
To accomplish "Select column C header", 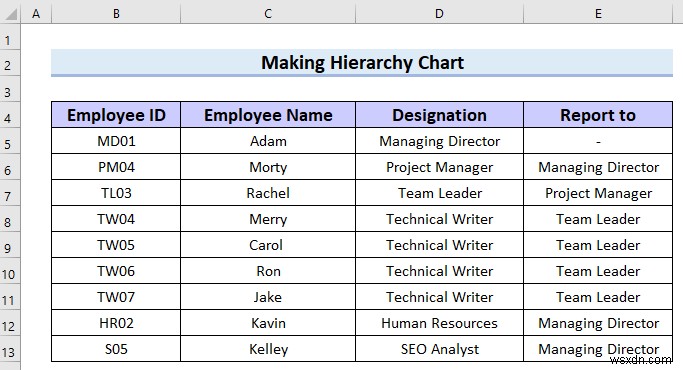I will (x=268, y=14).
